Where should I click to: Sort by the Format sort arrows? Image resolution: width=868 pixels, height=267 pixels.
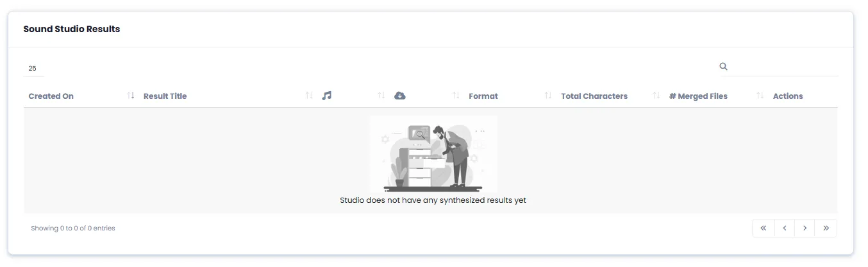548,96
